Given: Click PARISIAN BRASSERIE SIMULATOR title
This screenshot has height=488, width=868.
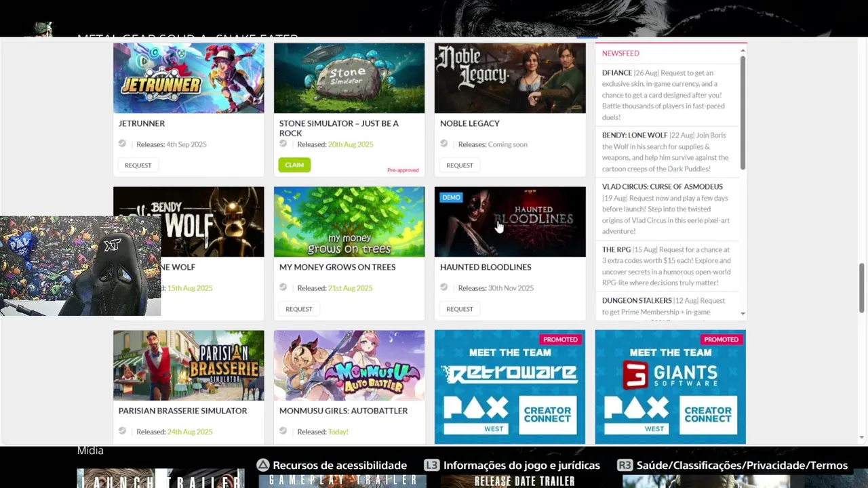Looking at the screenshot, I should click(182, 411).
